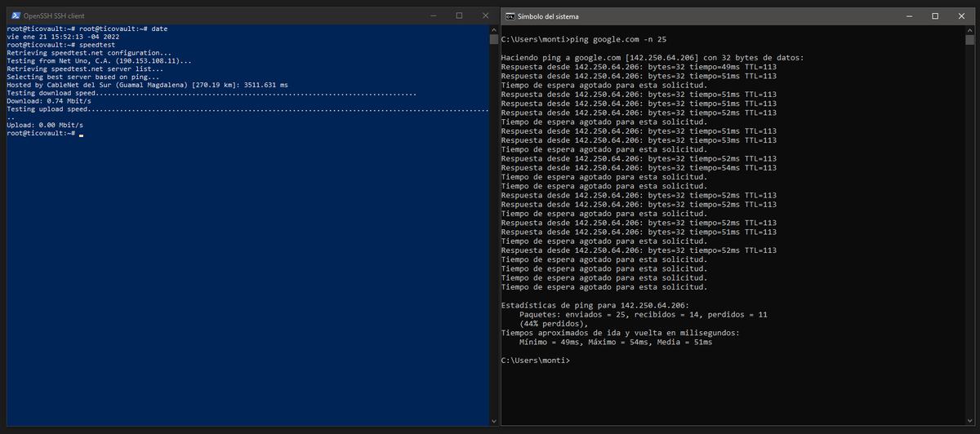The width and height of the screenshot is (980, 434).
Task: Click 'Testing from Net Uno, C.A.' line
Action: (100, 60)
